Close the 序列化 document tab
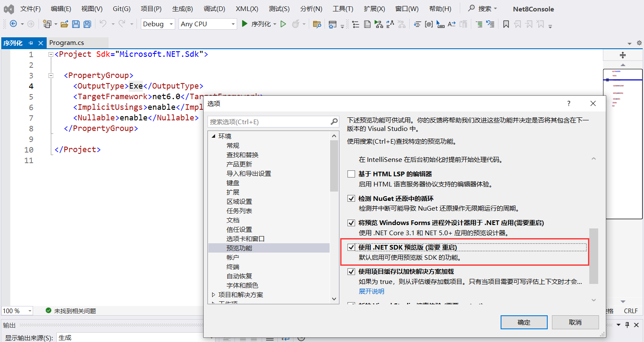644x342 pixels. coord(41,43)
